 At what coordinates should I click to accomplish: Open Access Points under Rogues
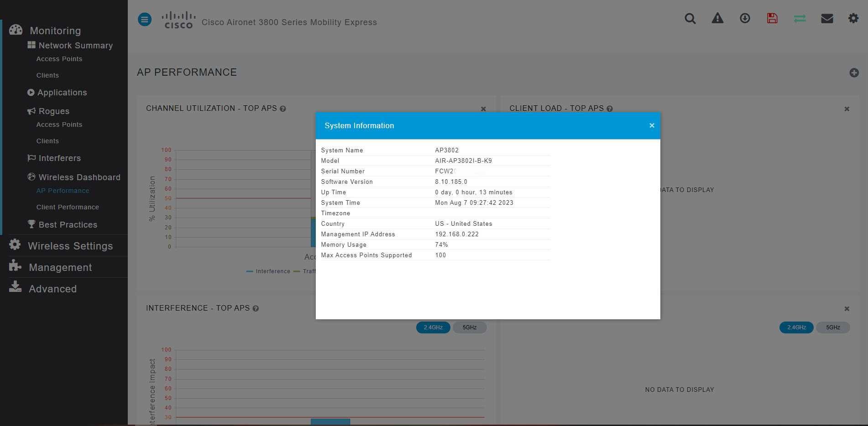(x=59, y=125)
